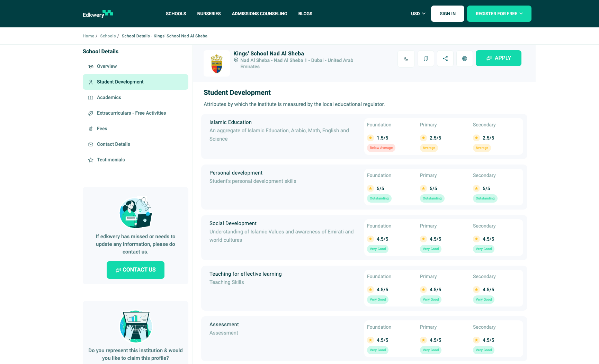Click the phone call icon button

[406, 59]
